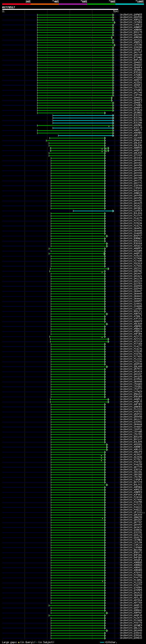146x644 pixels.
Task: Open the UniRef100_P10707 hit
Action: pos(131,216)
